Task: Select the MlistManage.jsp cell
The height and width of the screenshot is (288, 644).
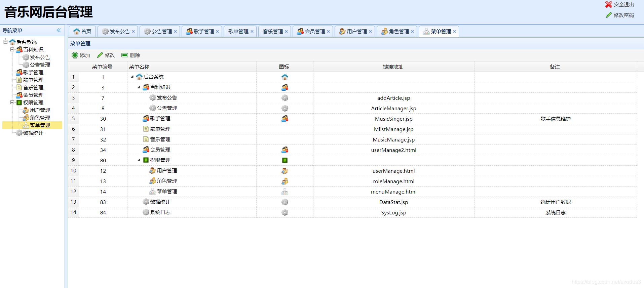Action: (x=394, y=129)
